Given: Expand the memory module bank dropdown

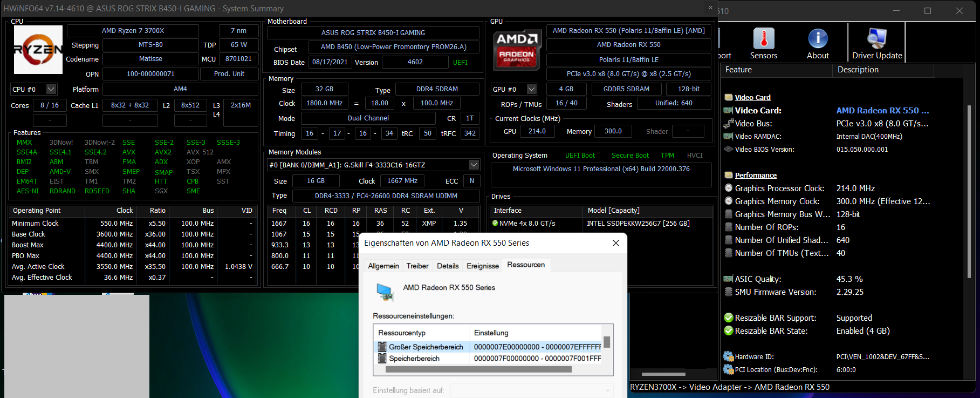Looking at the screenshot, I should pos(474,165).
